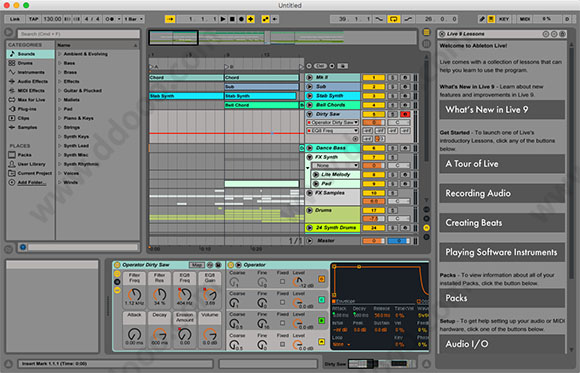Open Creating Beats lesson

[x=502, y=223]
